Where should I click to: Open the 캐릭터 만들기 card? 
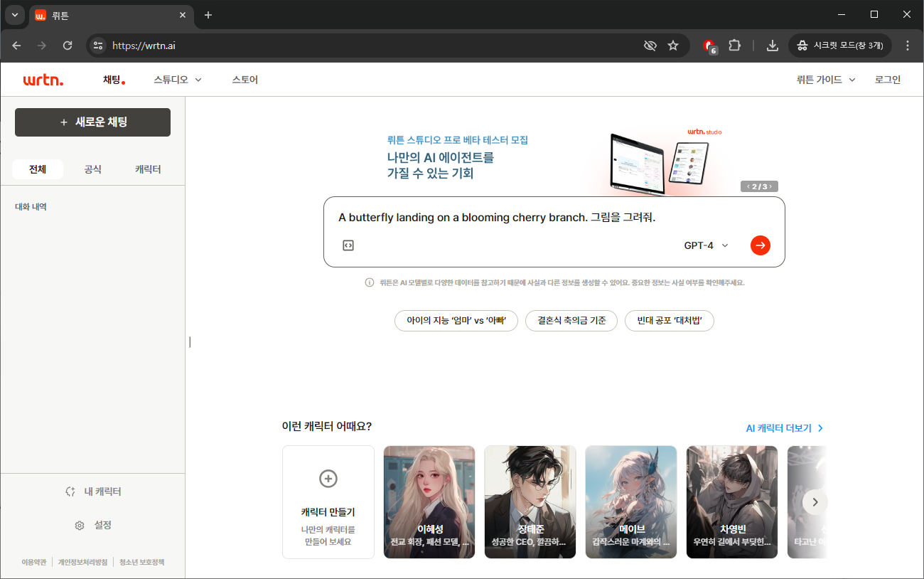(328, 502)
